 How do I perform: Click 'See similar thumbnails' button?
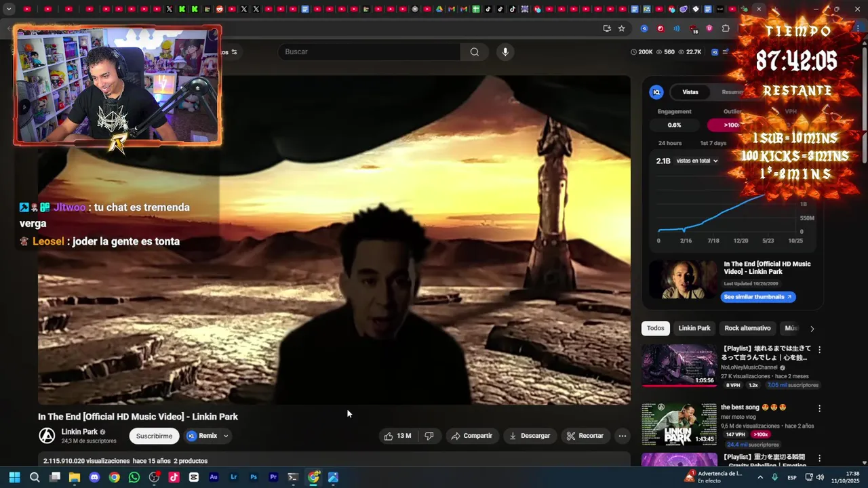pos(758,297)
